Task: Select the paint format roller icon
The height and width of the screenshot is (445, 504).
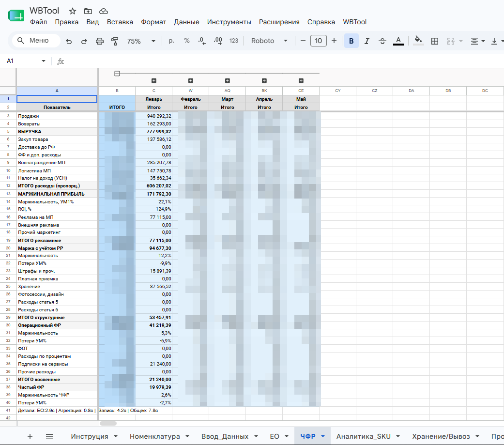Action: point(115,41)
